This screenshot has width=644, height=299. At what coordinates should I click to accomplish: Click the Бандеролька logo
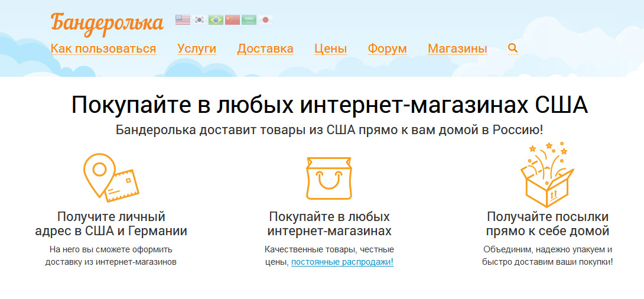(x=107, y=24)
